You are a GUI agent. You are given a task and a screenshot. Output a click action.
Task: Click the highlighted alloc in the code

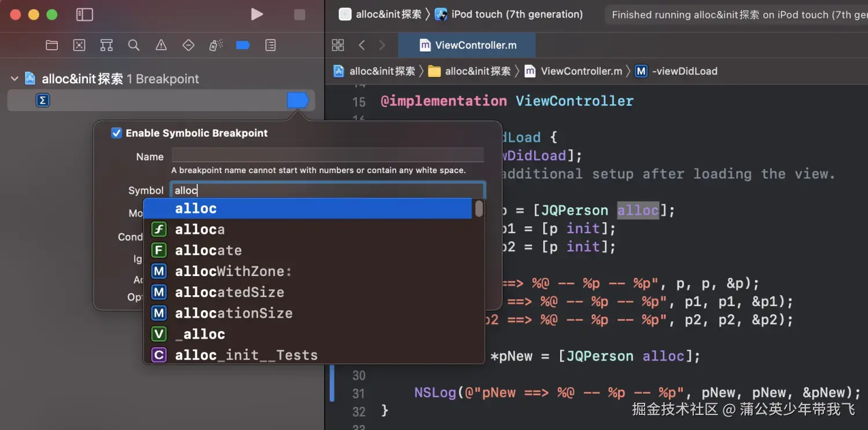[638, 210]
